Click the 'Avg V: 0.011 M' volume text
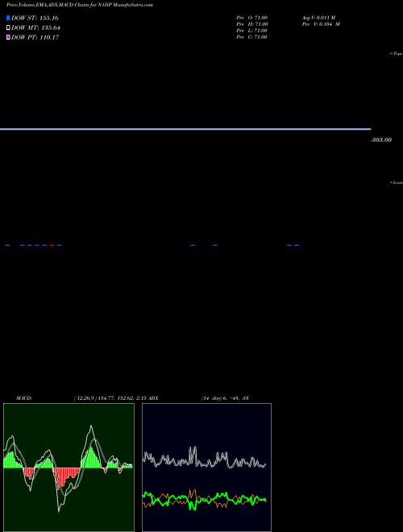The height and width of the screenshot is (532, 403). tap(319, 18)
